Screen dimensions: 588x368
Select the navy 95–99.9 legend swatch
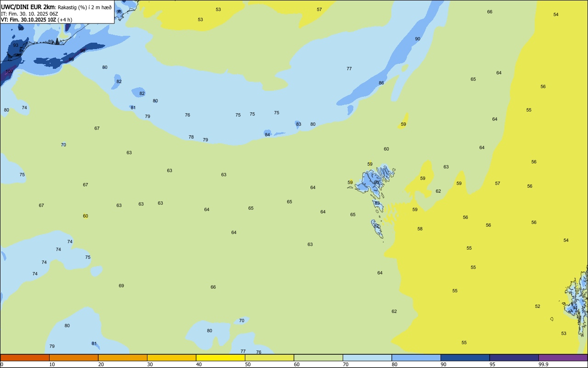514,357
